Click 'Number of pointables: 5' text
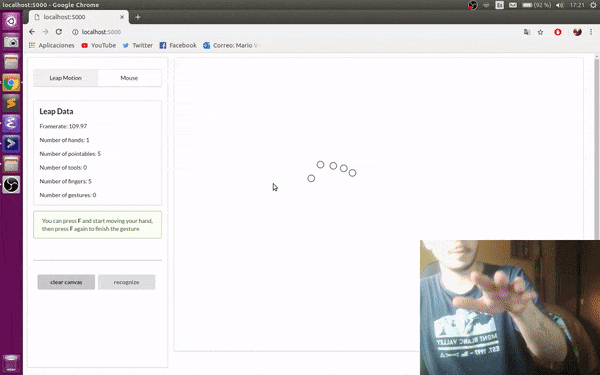This screenshot has height=375, width=600. coord(70,154)
